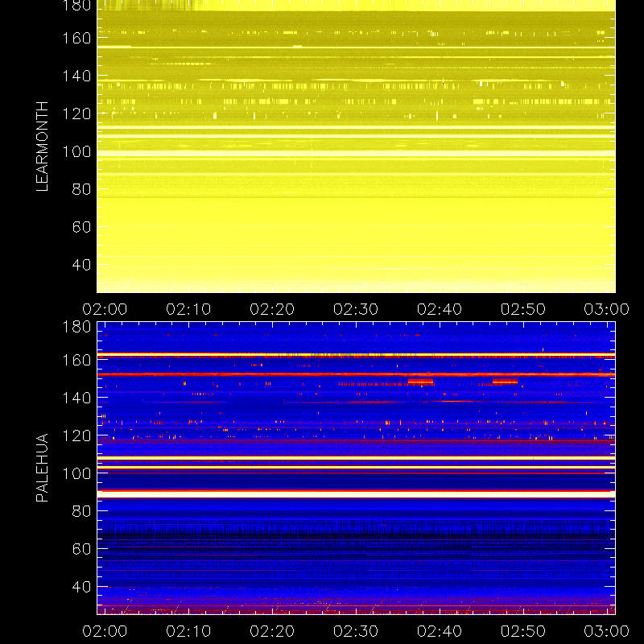644x644 pixels.
Task: Select the 100 tick label on the Learmonth axis
Action: (76, 151)
